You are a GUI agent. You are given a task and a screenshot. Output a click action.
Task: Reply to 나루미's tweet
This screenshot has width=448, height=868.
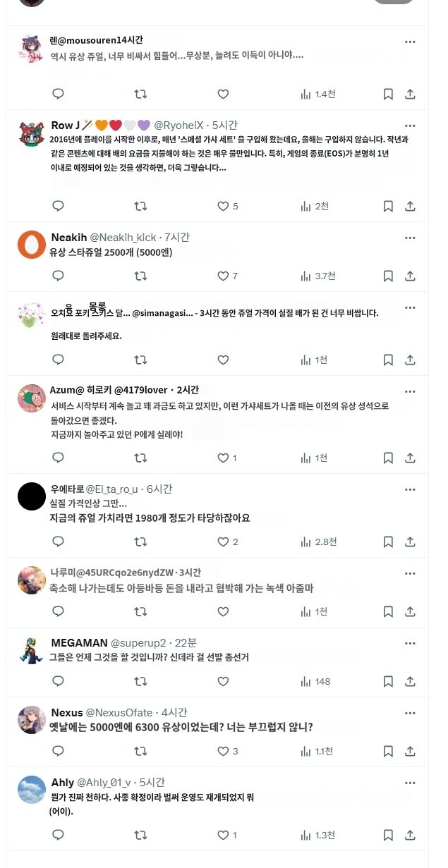pos(58,611)
